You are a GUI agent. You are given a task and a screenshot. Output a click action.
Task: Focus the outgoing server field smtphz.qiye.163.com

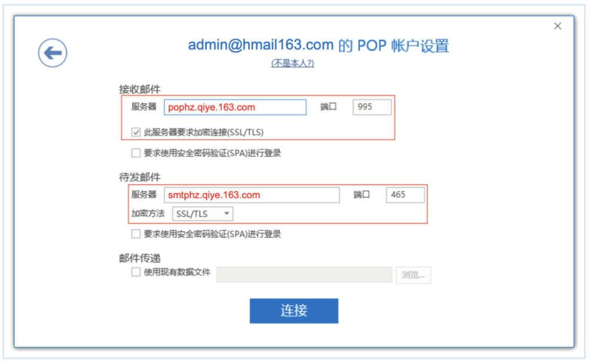click(x=252, y=195)
